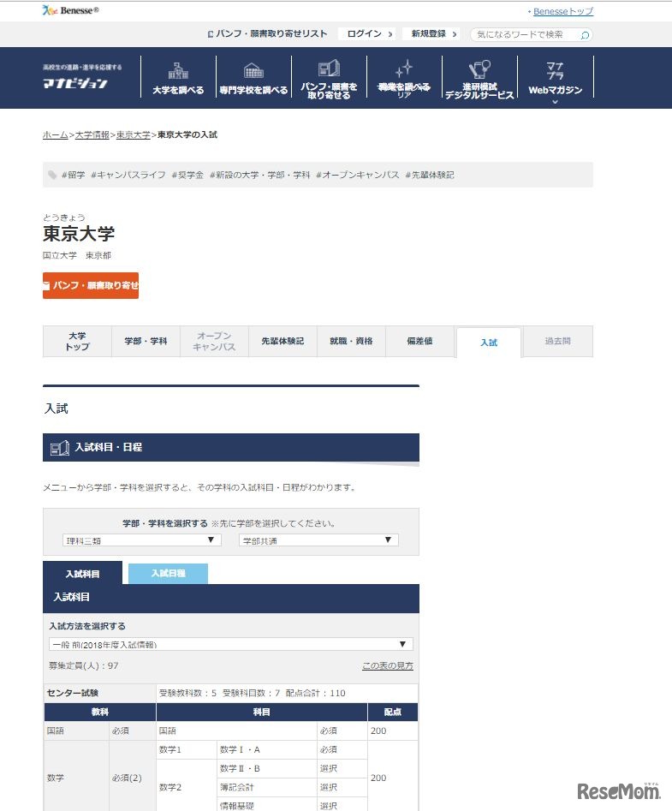
Task: Click the 数学Ⅰ・A subject cell
Action: (267, 749)
